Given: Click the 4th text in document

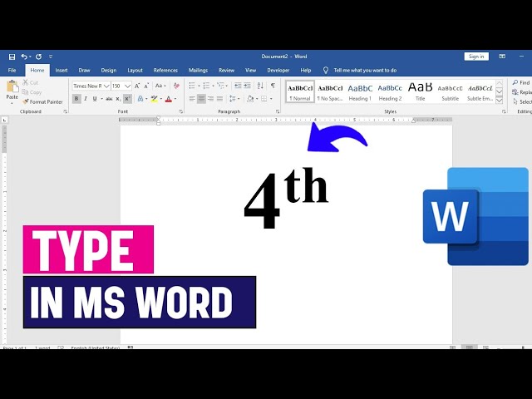Looking at the screenshot, I should pyautogui.click(x=286, y=199).
